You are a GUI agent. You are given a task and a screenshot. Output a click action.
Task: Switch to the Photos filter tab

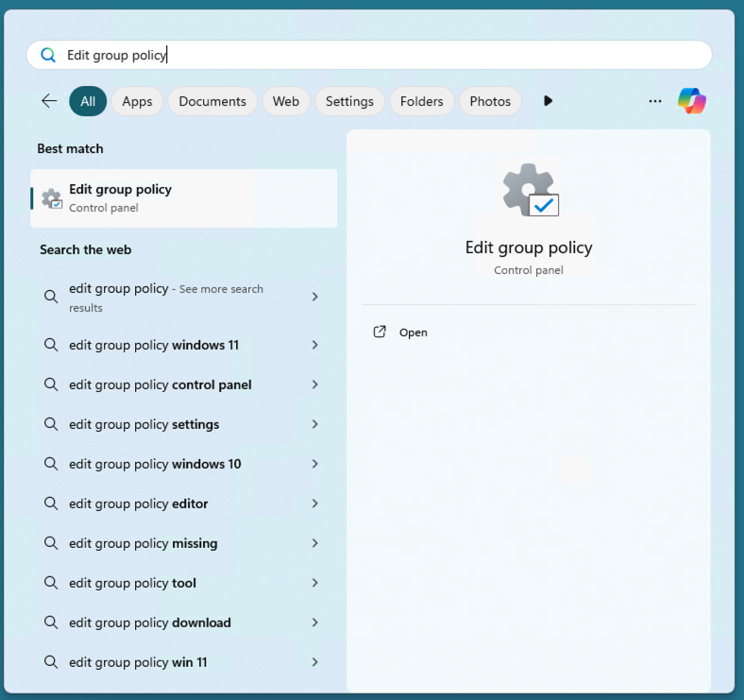490,101
